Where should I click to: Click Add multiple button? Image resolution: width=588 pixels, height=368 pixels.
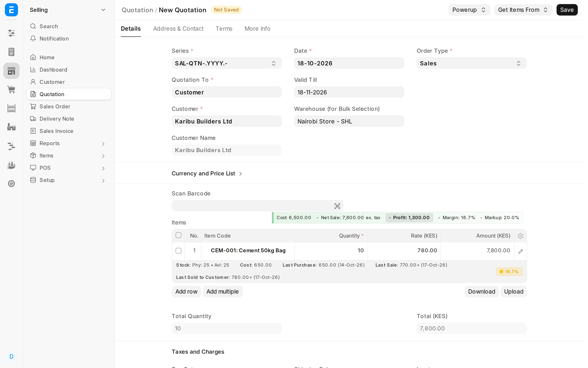tap(222, 291)
